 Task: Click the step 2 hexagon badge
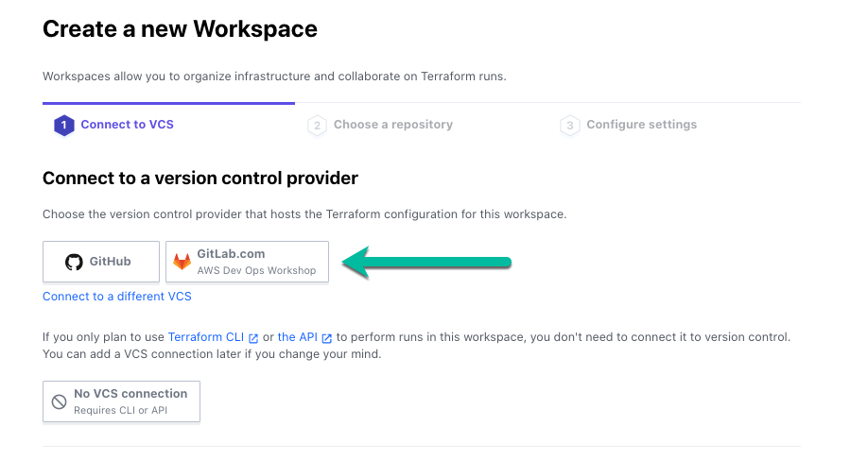(x=317, y=126)
